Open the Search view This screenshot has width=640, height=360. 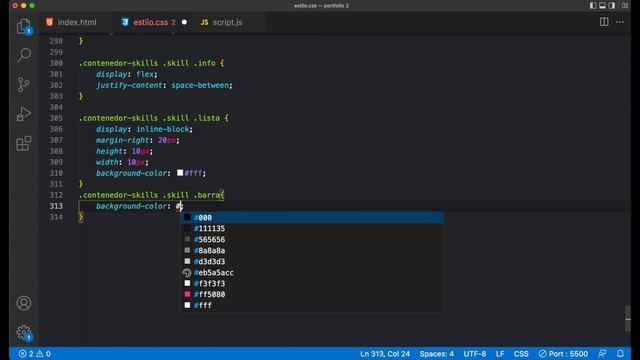pyautogui.click(x=24, y=55)
